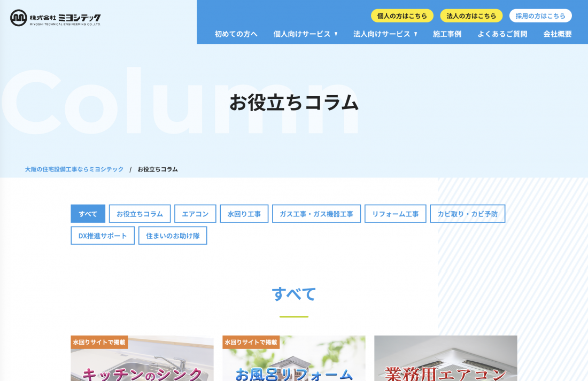Open 採用の方はこちら button
Image resolution: width=588 pixels, height=381 pixels.
[540, 15]
